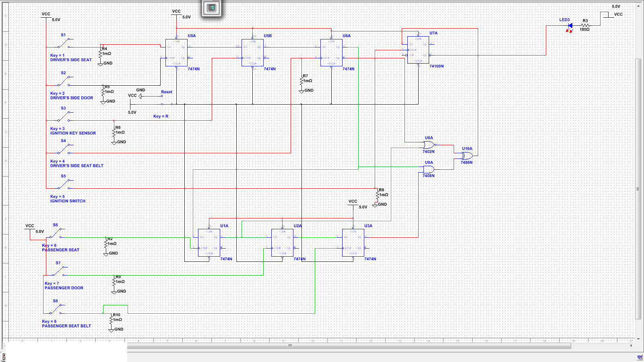Select AND gate U9A 7408N
The width and height of the screenshot is (644, 362).
(x=429, y=169)
